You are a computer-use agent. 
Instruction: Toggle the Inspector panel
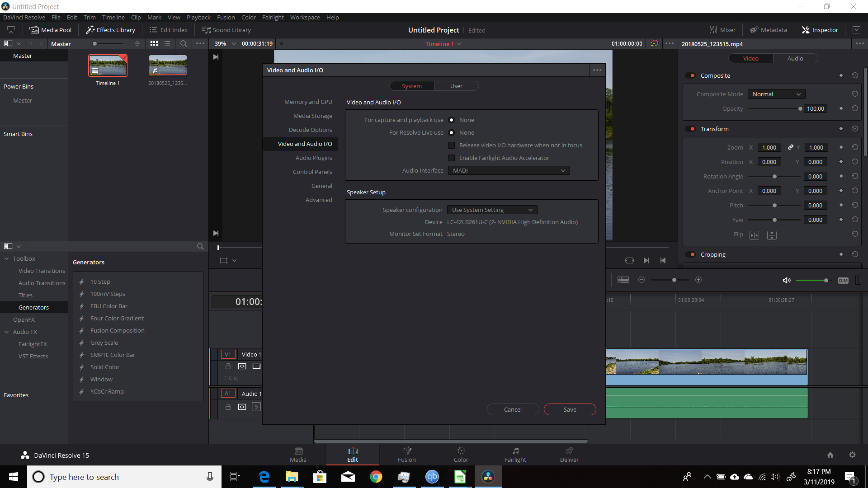pos(820,30)
